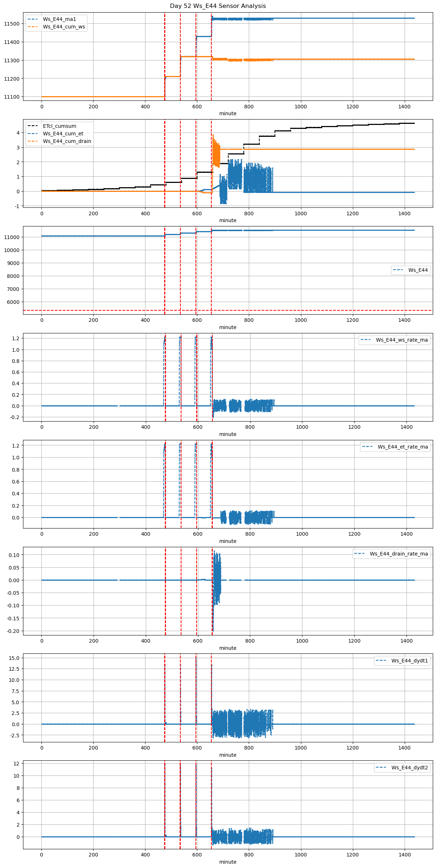Click the Ws_E44_cum_et legend entry
436x868 pixels.
coord(63,134)
